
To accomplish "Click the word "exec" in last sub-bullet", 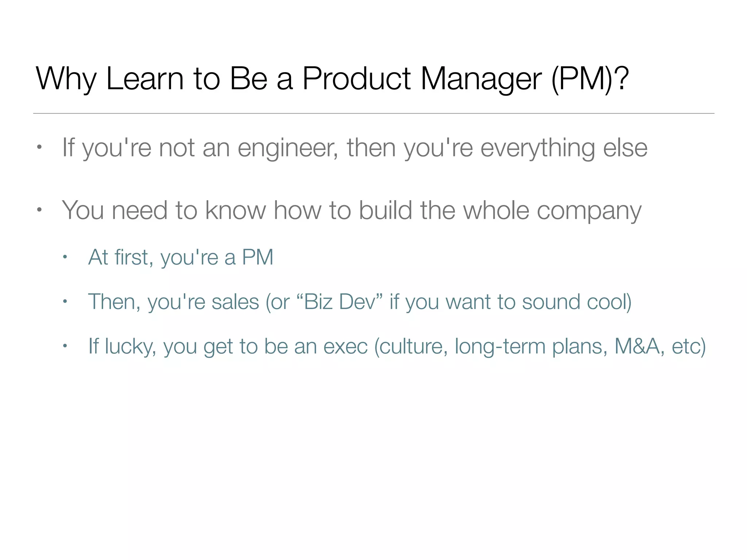I will (x=345, y=346).
